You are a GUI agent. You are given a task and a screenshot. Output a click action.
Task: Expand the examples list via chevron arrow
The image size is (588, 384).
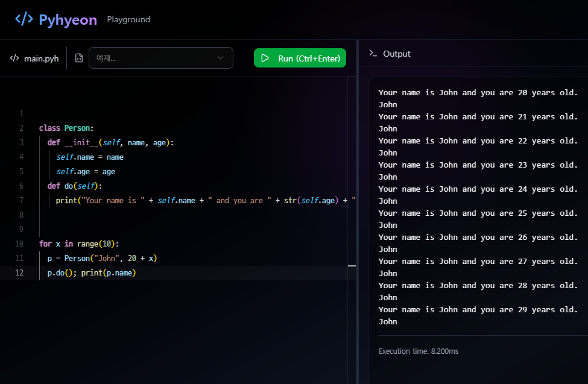221,58
